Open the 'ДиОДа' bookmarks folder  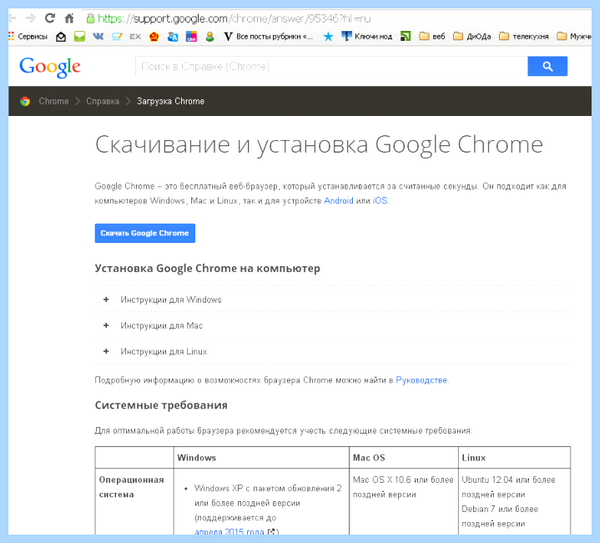472,36
